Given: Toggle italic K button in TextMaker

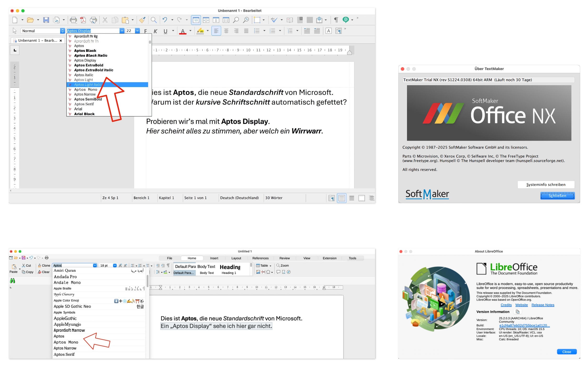Looking at the screenshot, I should point(155,31).
